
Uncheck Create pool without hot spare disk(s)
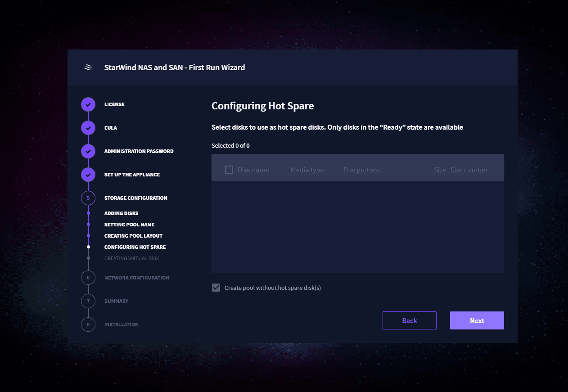(216, 288)
